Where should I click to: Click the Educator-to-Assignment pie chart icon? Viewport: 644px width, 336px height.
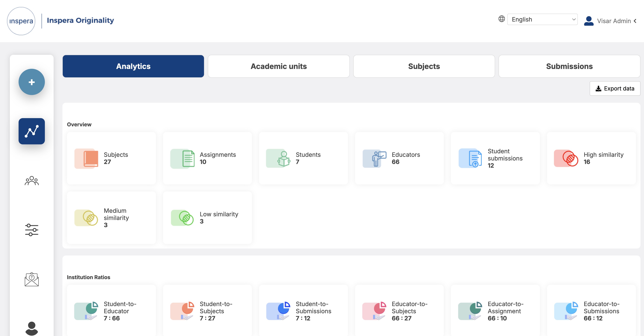[x=470, y=311]
